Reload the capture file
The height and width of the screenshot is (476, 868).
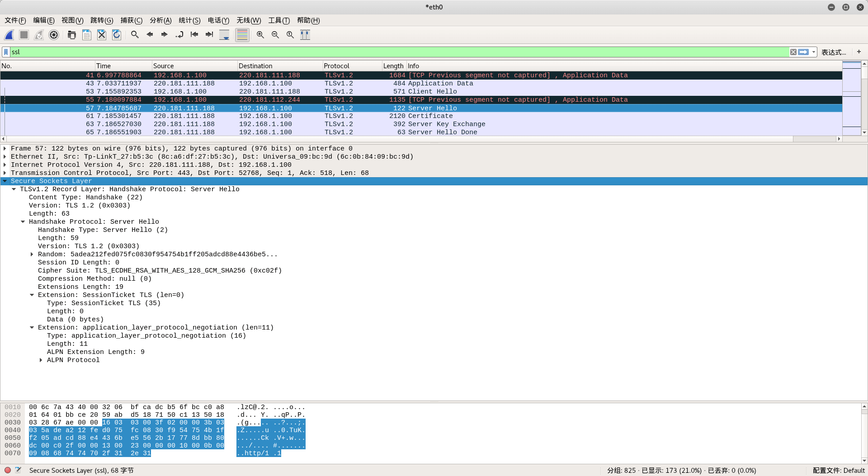(117, 35)
